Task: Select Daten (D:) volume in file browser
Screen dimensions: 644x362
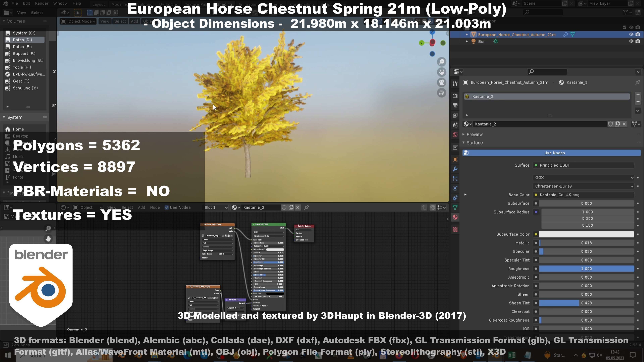Action: click(x=24, y=40)
